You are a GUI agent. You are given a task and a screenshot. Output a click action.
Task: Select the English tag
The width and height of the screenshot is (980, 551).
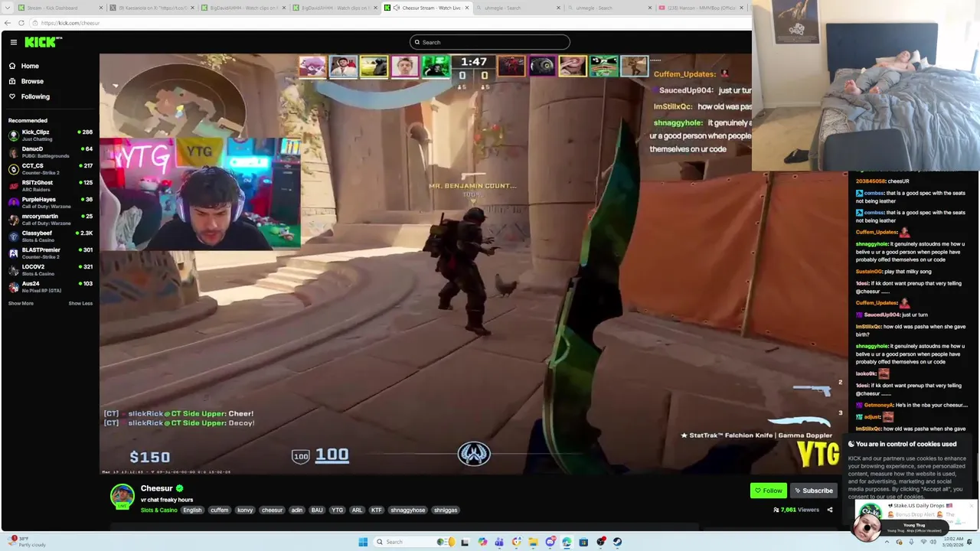tap(192, 510)
